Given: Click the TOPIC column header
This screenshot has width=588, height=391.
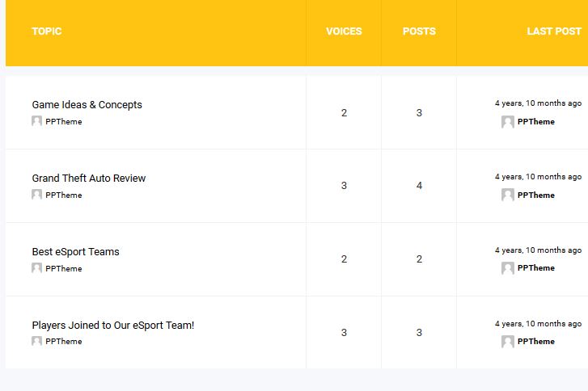Looking at the screenshot, I should 47,31.
